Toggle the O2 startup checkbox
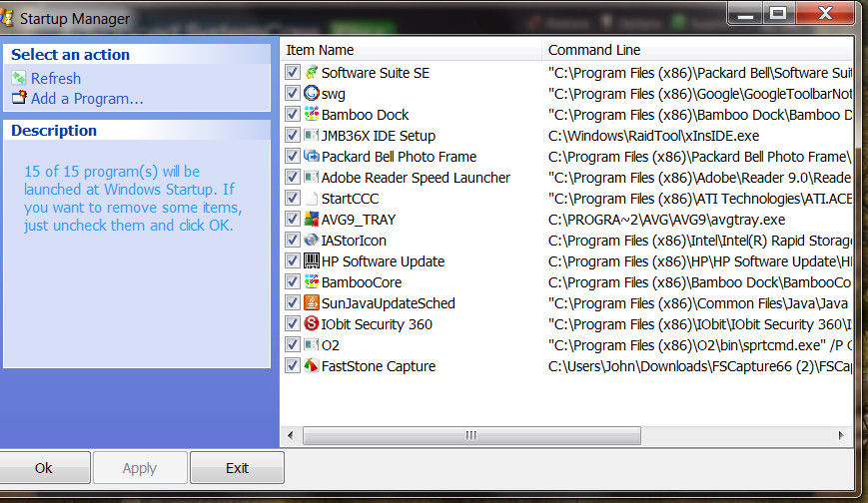This screenshot has height=503, width=868. [293, 344]
